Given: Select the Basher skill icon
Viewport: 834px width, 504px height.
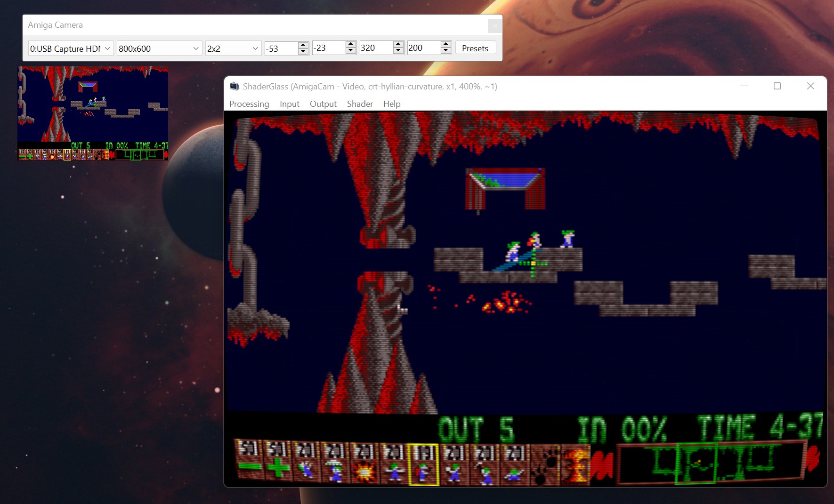Looking at the screenshot, I should click(453, 464).
